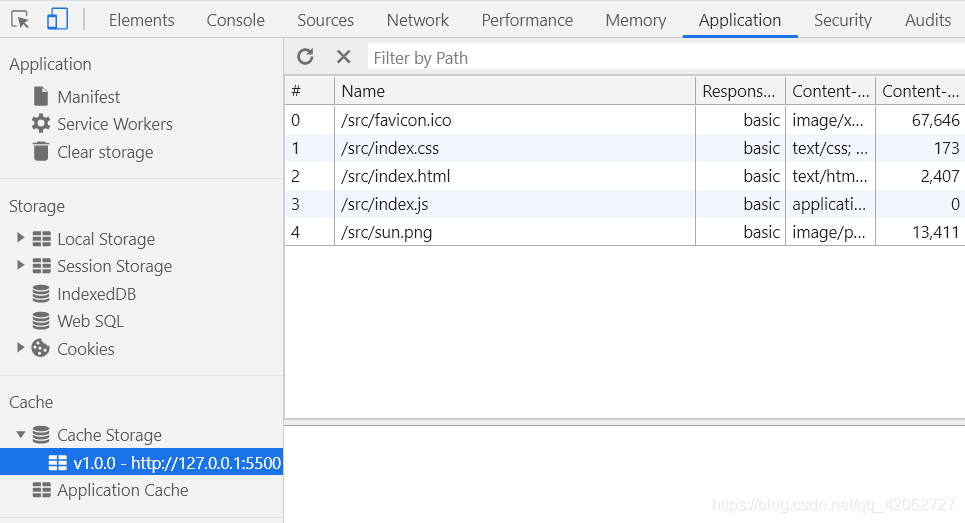Select IndexedDB database icon
The height and width of the screenshot is (523, 965).
[x=41, y=294]
